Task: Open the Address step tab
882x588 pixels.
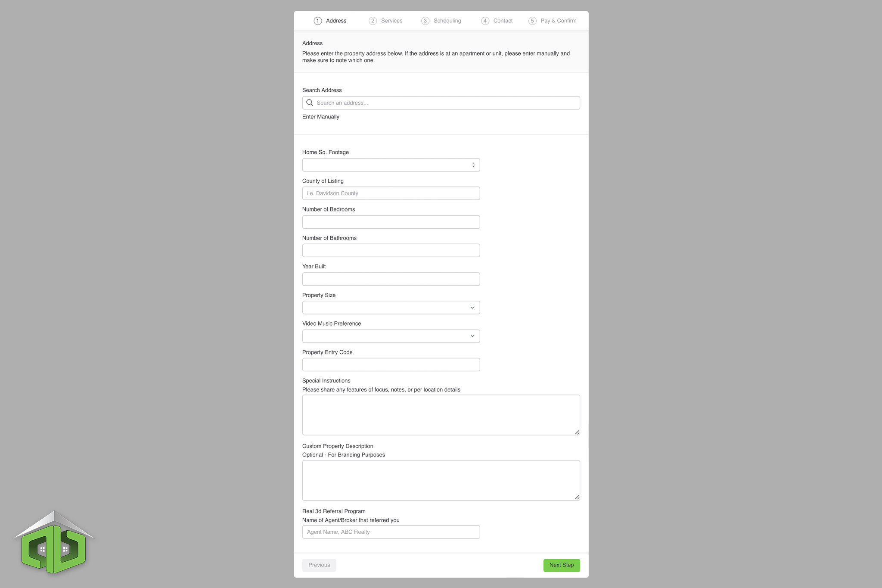Action: [x=330, y=21]
